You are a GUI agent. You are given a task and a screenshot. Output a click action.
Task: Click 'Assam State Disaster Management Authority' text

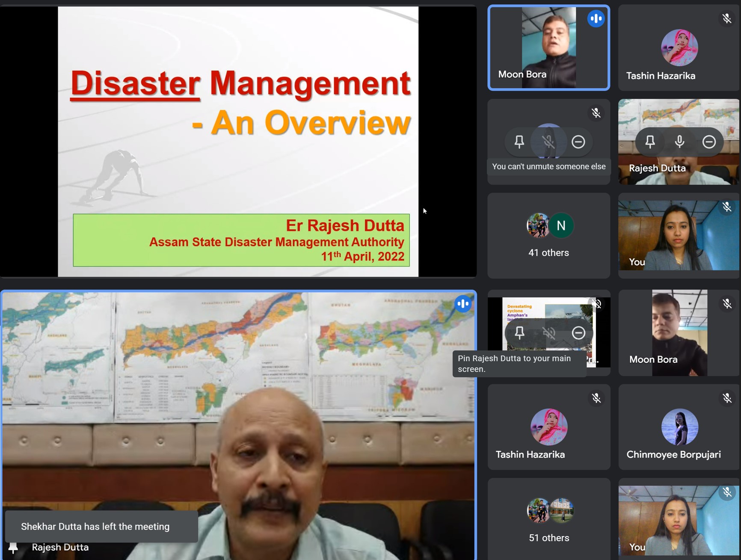(x=276, y=242)
